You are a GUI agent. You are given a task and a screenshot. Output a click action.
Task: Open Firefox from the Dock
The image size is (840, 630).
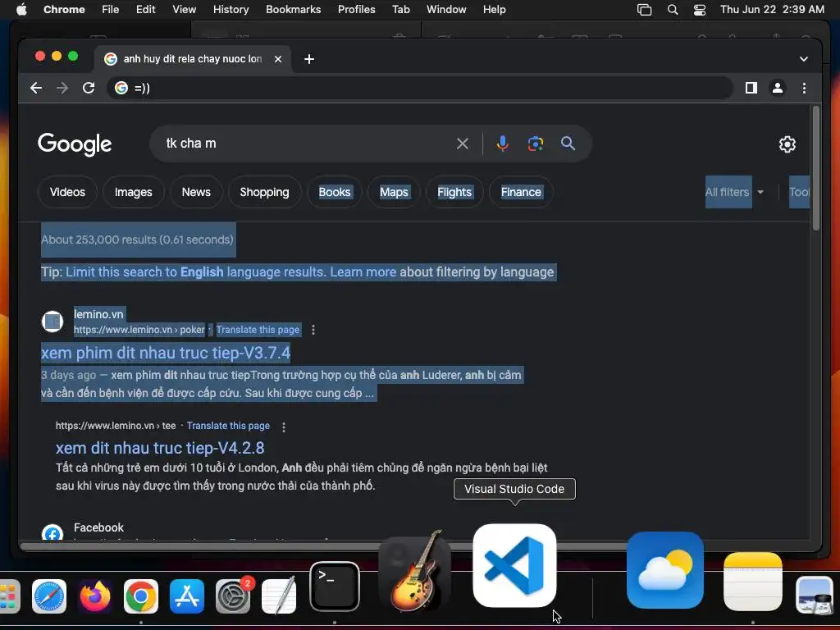pyautogui.click(x=95, y=596)
